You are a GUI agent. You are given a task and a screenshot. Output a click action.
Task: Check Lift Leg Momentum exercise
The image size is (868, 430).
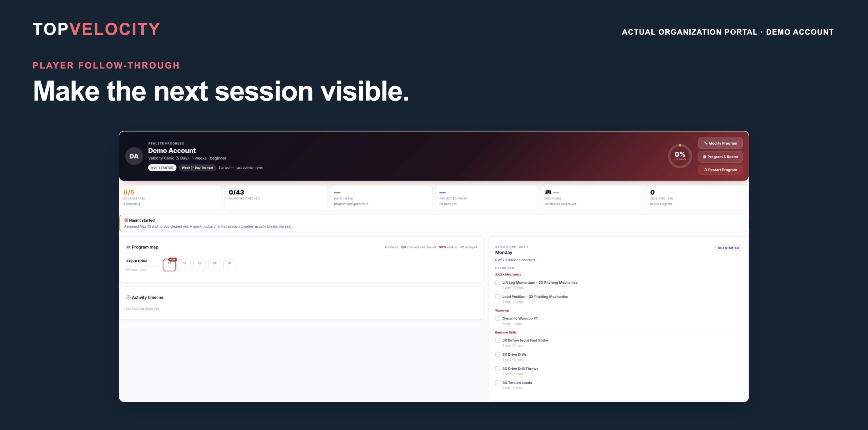[x=497, y=282]
